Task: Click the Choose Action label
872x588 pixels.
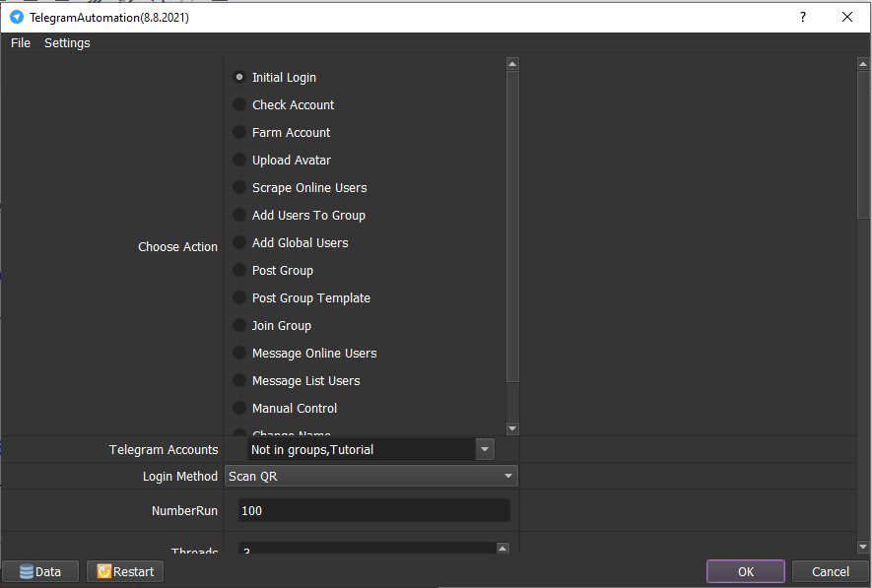Action: (177, 247)
